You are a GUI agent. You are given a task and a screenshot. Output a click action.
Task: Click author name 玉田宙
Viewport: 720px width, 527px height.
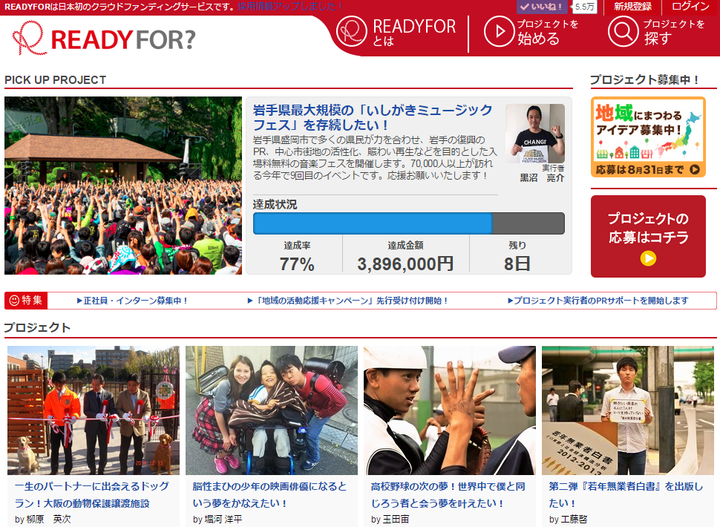point(395,519)
